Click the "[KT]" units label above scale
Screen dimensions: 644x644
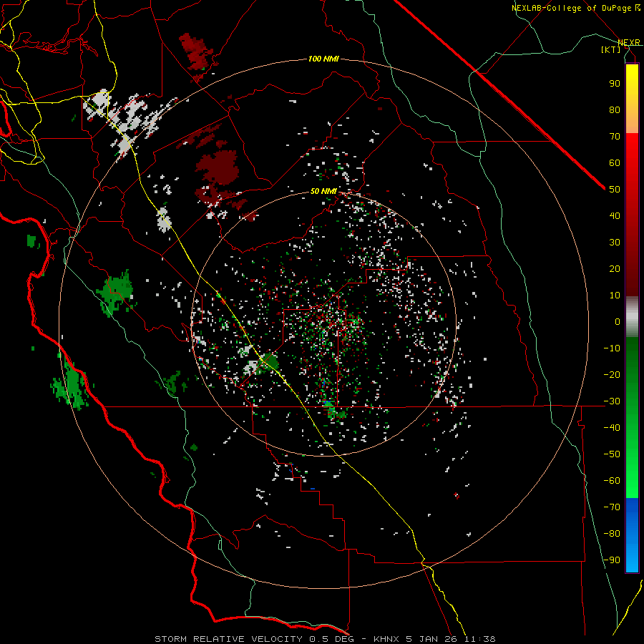pos(610,49)
